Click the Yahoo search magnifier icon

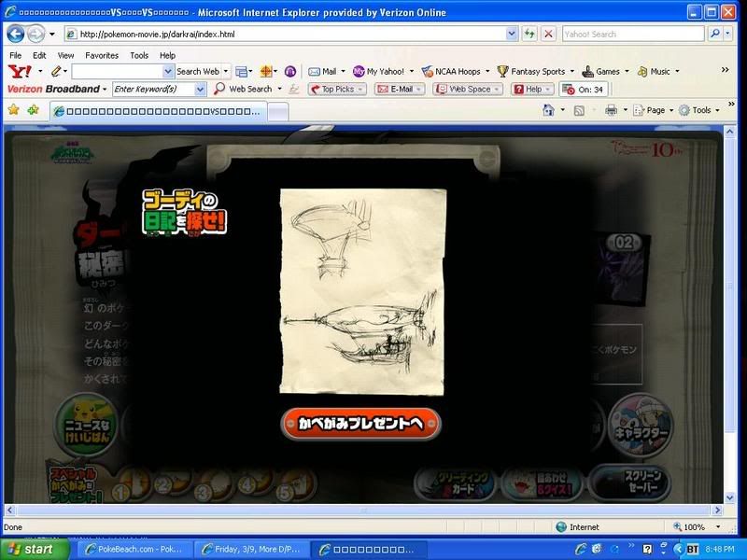714,34
